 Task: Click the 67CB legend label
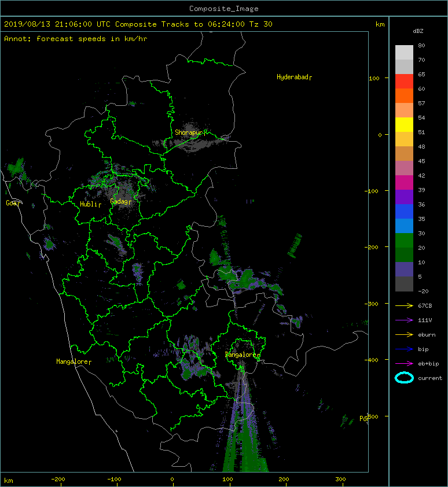[x=425, y=306]
